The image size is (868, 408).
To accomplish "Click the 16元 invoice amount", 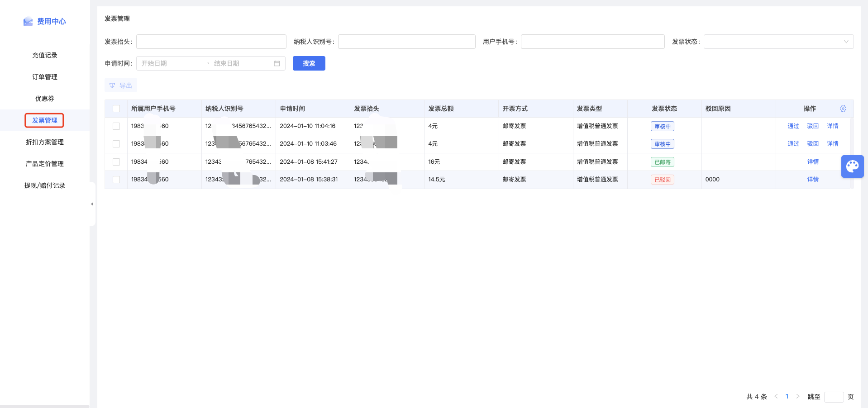I will point(434,161).
